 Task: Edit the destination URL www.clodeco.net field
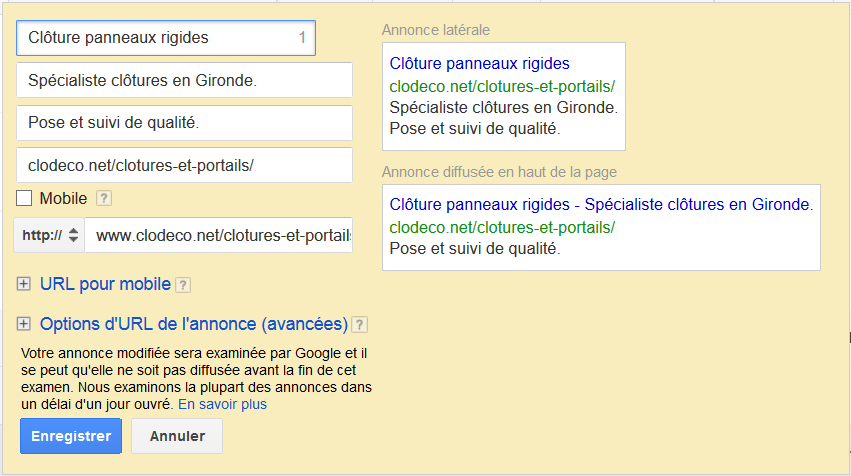click(219, 235)
